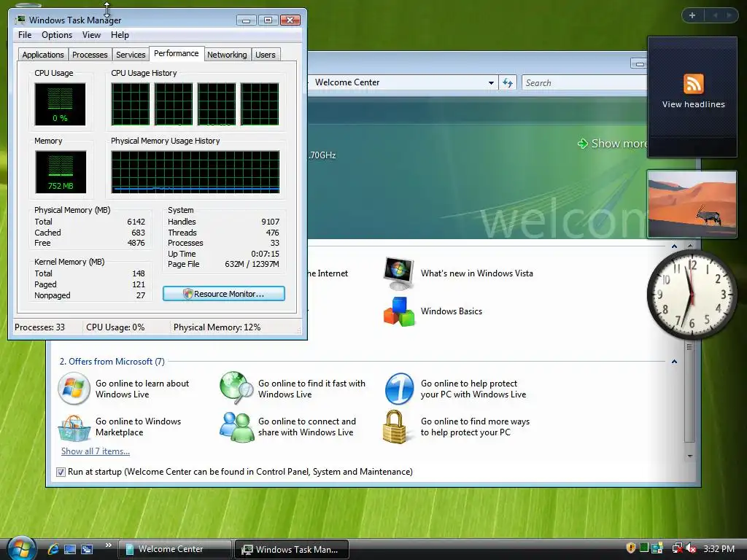The height and width of the screenshot is (560, 747).
Task: Open the Windows Marketplace basket icon
Action: point(74,427)
